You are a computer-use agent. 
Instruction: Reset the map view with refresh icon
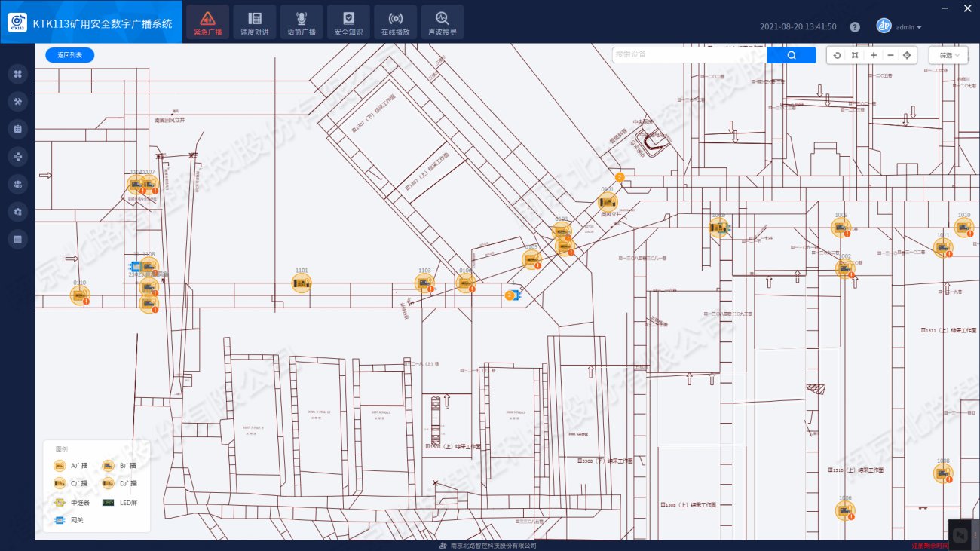point(837,55)
